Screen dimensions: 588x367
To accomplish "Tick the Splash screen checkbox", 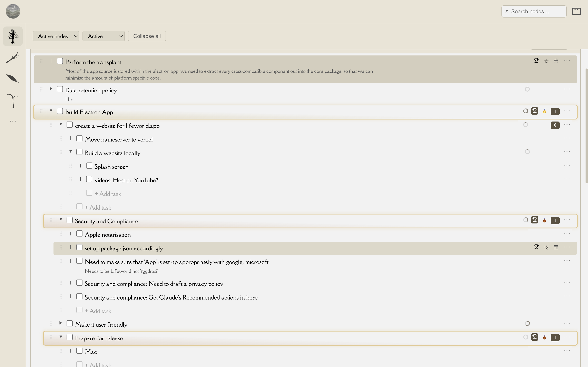I will click(89, 166).
